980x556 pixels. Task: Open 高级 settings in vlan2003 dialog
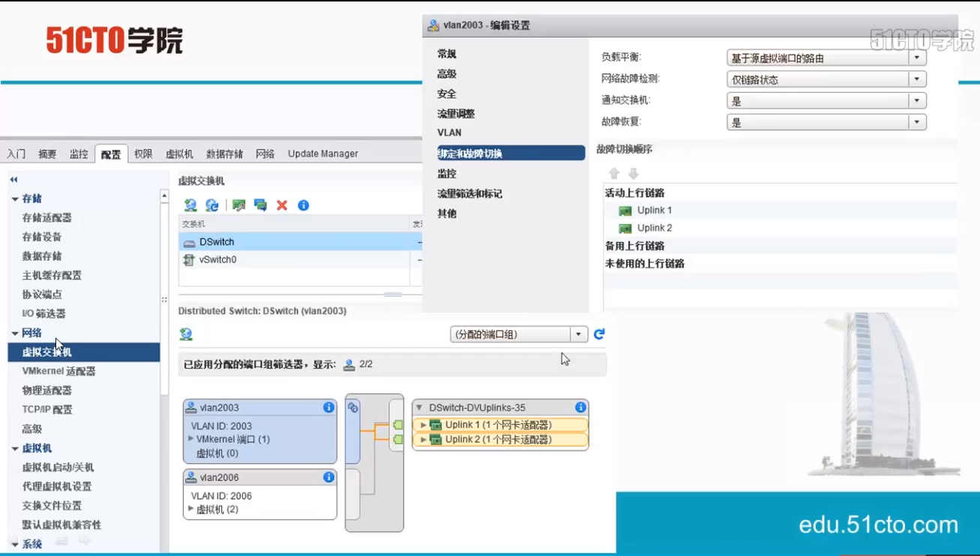[447, 74]
